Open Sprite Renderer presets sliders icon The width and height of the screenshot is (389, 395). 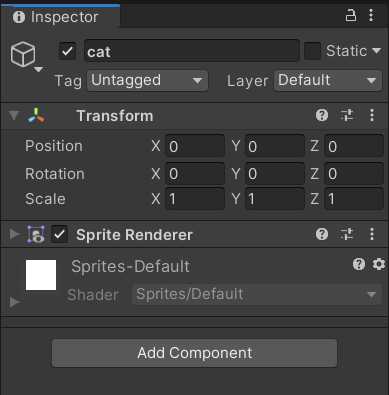pos(347,234)
